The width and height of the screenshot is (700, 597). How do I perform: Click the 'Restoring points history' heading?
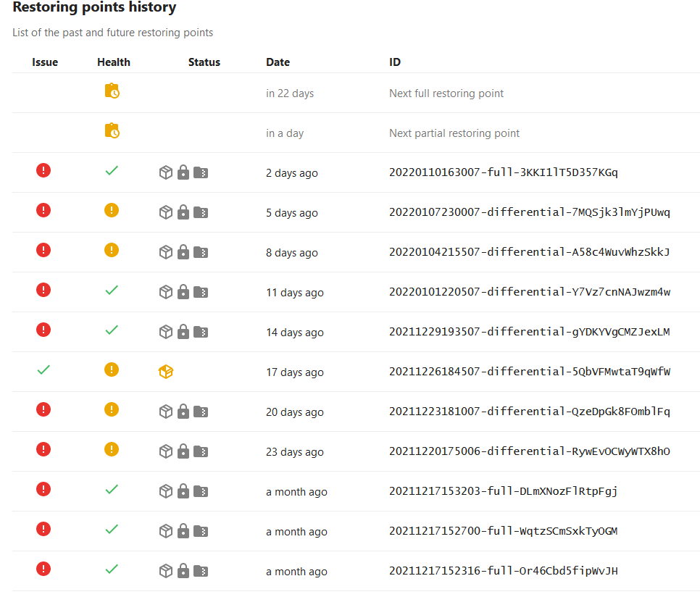pos(95,7)
